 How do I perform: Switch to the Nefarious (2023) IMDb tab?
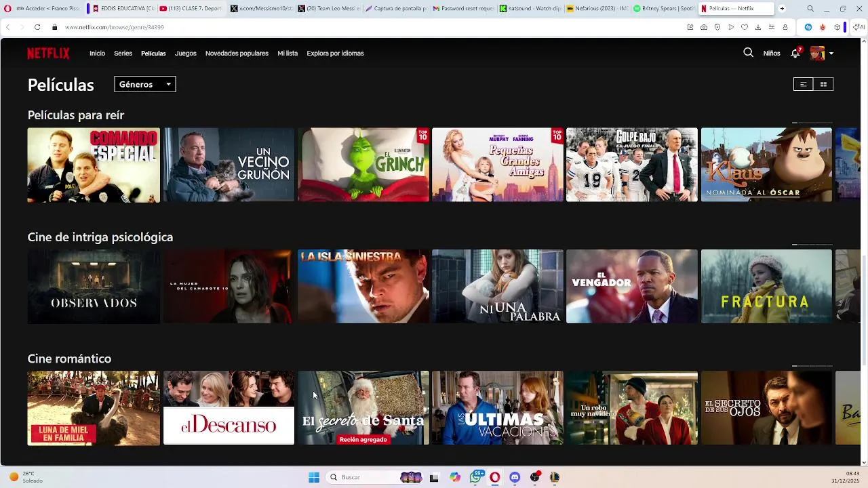pos(596,9)
